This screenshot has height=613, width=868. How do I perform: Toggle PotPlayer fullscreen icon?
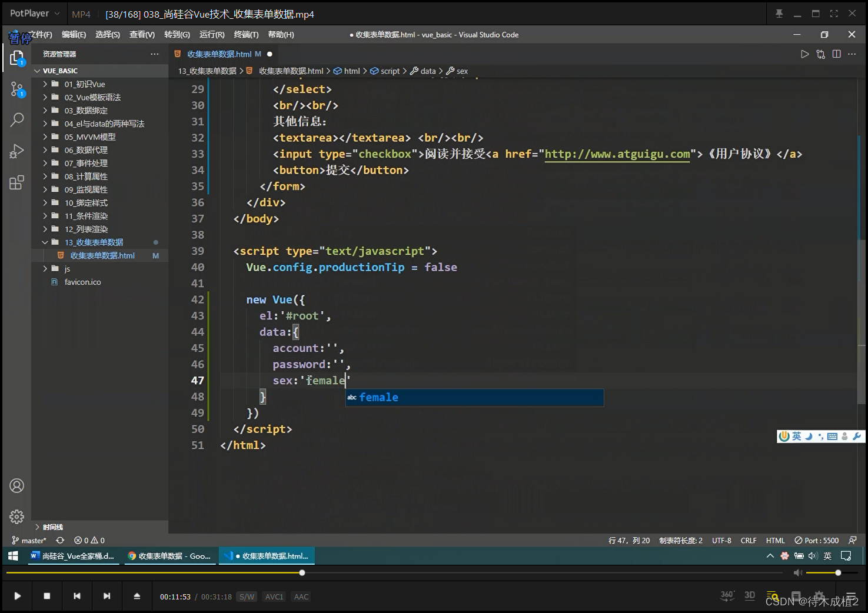click(834, 13)
